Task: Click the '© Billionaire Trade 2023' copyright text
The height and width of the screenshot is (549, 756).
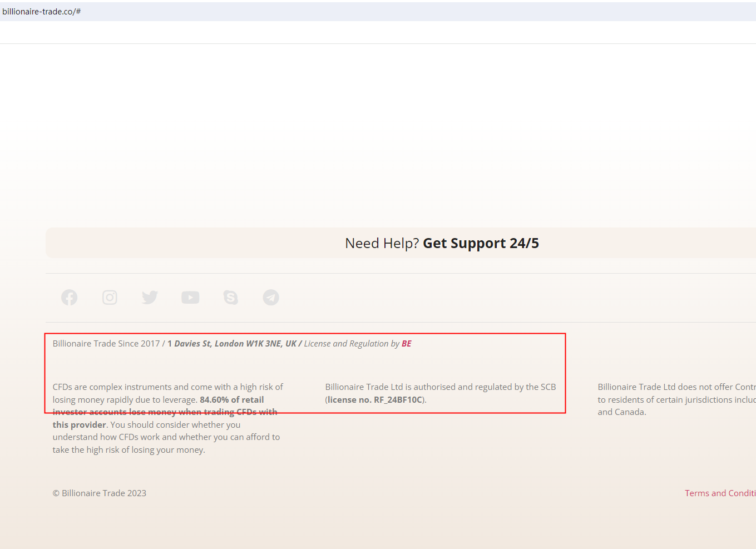Action: click(x=100, y=493)
